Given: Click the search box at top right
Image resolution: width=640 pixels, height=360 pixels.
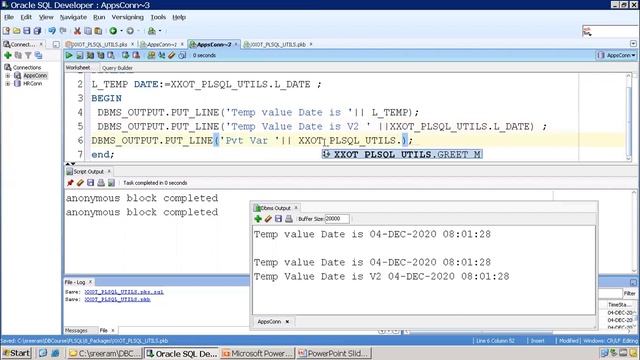Looking at the screenshot, I should tap(611, 31).
